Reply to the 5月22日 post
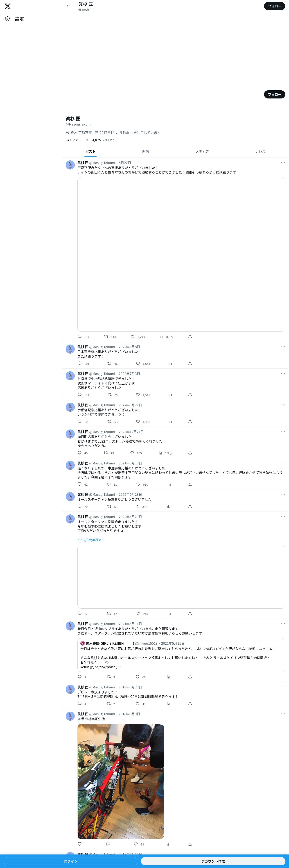This screenshot has width=289, height=868. (80, 337)
